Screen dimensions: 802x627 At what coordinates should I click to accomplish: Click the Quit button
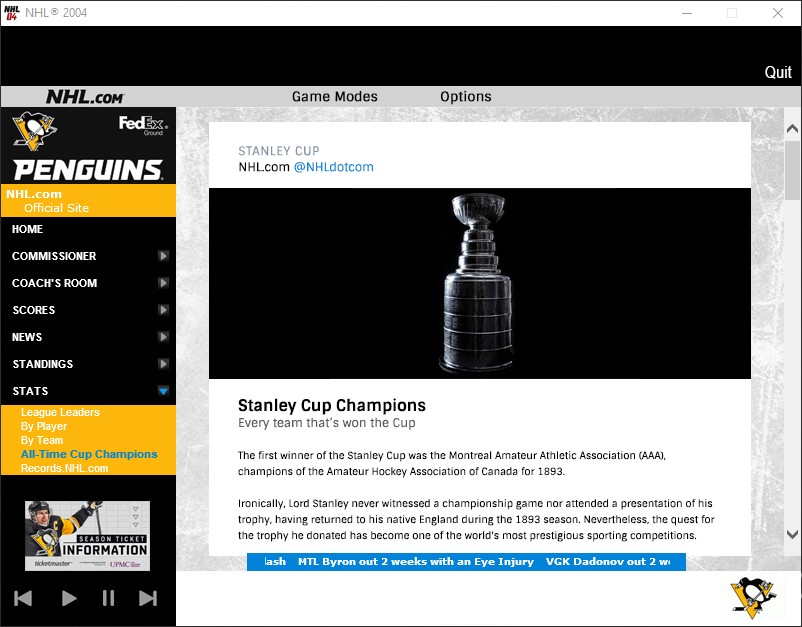pos(778,73)
